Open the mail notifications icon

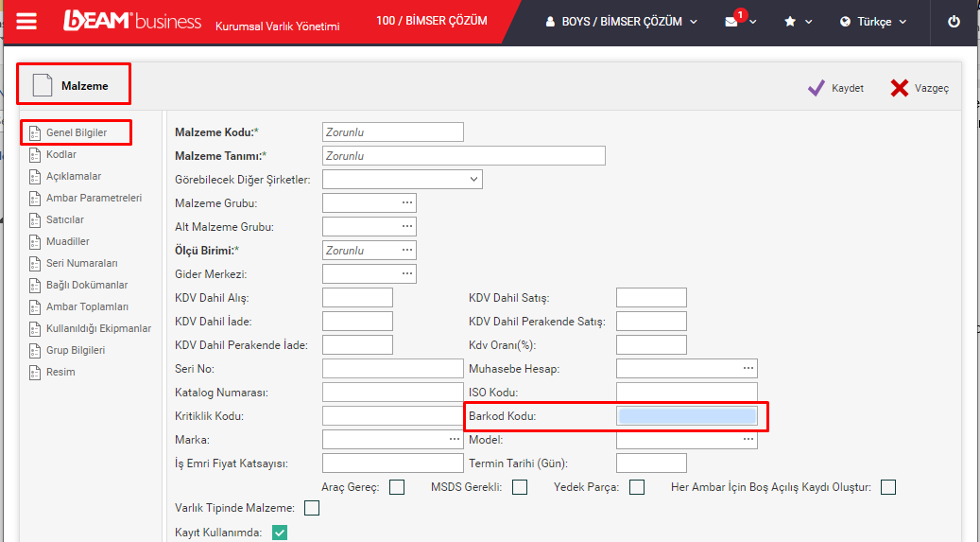(732, 22)
